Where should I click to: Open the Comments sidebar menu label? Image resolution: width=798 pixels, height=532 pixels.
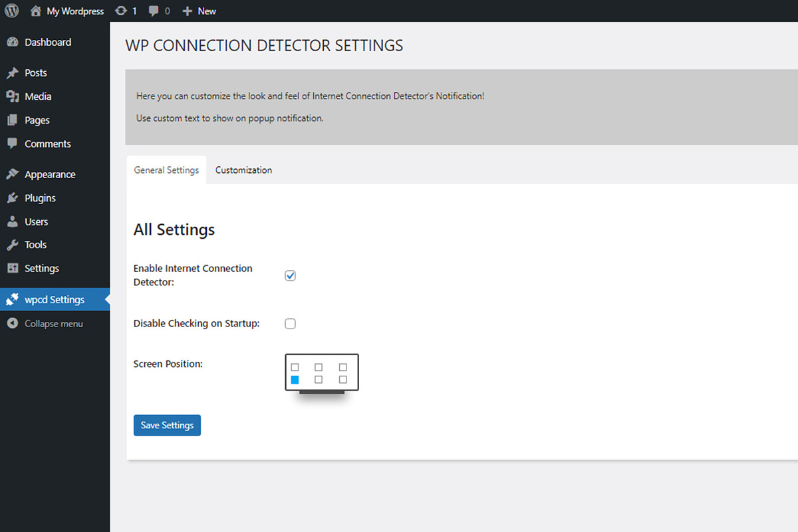[x=48, y=144]
